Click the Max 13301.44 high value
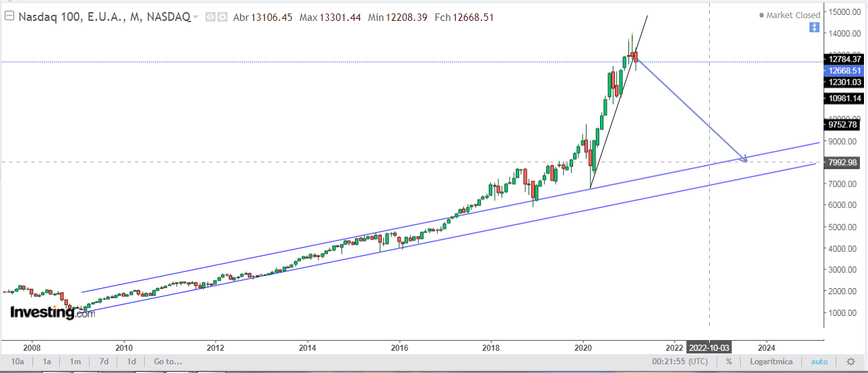The width and height of the screenshot is (868, 373). [x=329, y=17]
